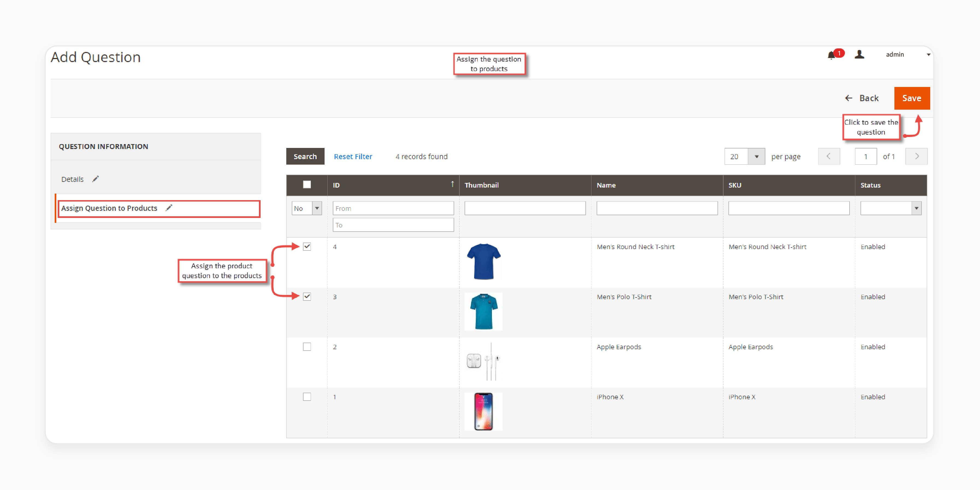The image size is (980, 490).
Task: Click the Name filter input field
Action: pyautogui.click(x=657, y=208)
